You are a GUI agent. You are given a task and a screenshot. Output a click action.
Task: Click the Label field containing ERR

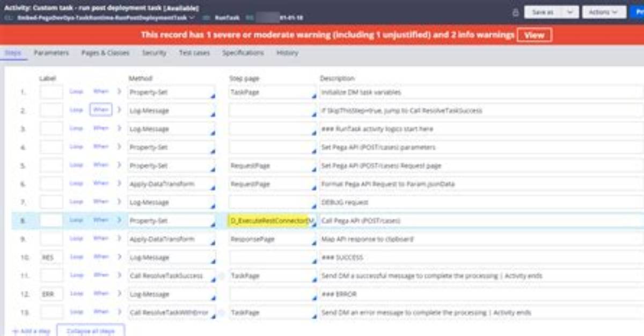coord(51,294)
